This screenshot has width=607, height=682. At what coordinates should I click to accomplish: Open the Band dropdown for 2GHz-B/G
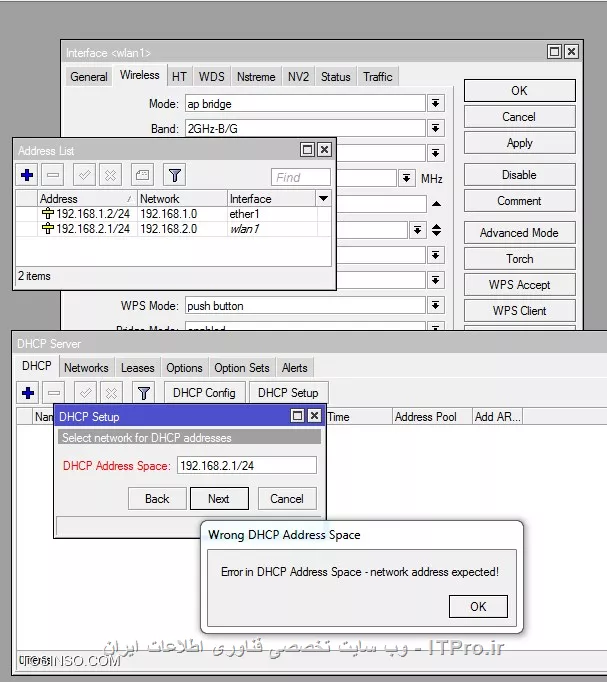(x=436, y=128)
